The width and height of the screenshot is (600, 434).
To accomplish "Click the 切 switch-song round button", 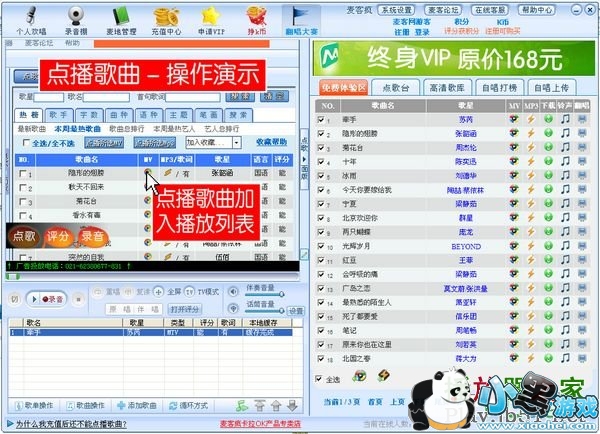I will pyautogui.click(x=15, y=299).
